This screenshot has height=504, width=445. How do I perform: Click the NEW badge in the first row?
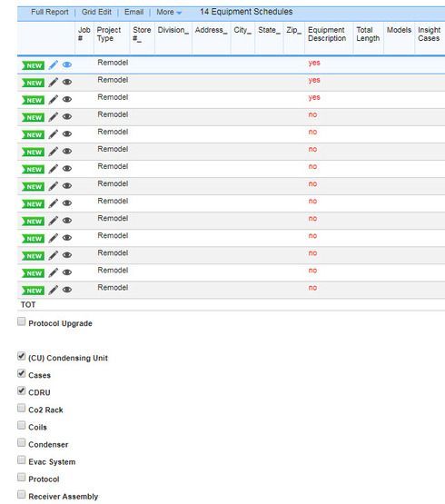click(x=33, y=65)
